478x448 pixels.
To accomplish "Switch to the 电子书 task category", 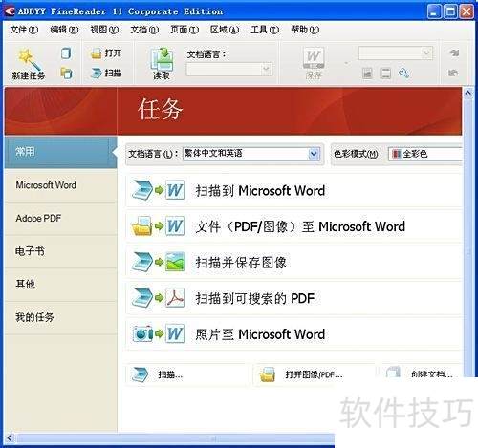I will 60,251.
